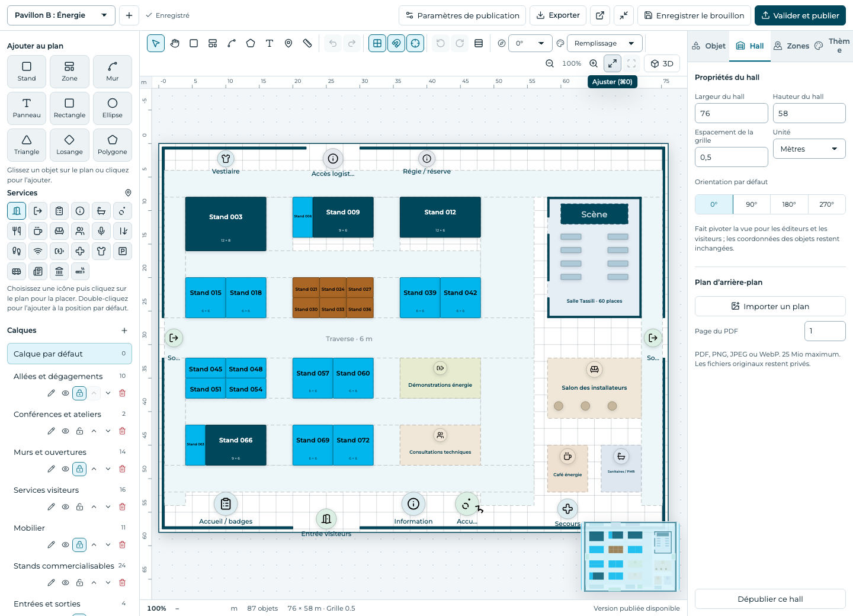
Task: Open the Remplissage dropdown
Action: pyautogui.click(x=605, y=43)
